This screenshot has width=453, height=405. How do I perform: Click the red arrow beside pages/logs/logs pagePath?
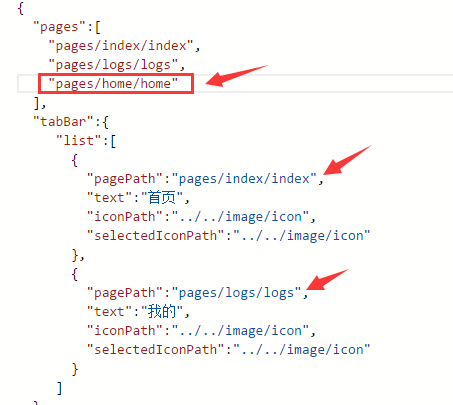click(327, 280)
